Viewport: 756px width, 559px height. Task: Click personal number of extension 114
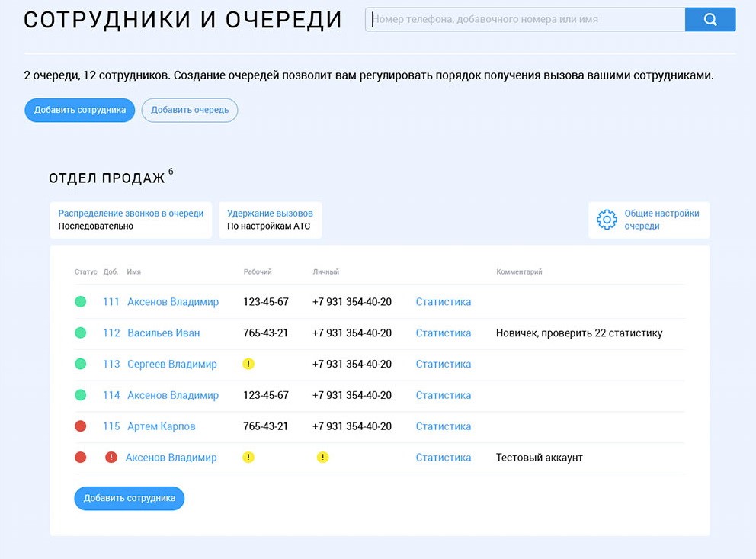352,395
